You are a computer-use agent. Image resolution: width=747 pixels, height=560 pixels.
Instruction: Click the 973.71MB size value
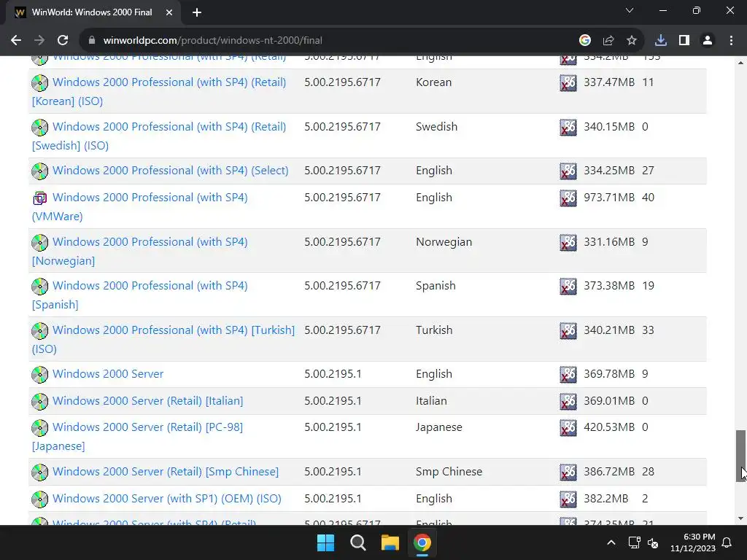point(609,198)
